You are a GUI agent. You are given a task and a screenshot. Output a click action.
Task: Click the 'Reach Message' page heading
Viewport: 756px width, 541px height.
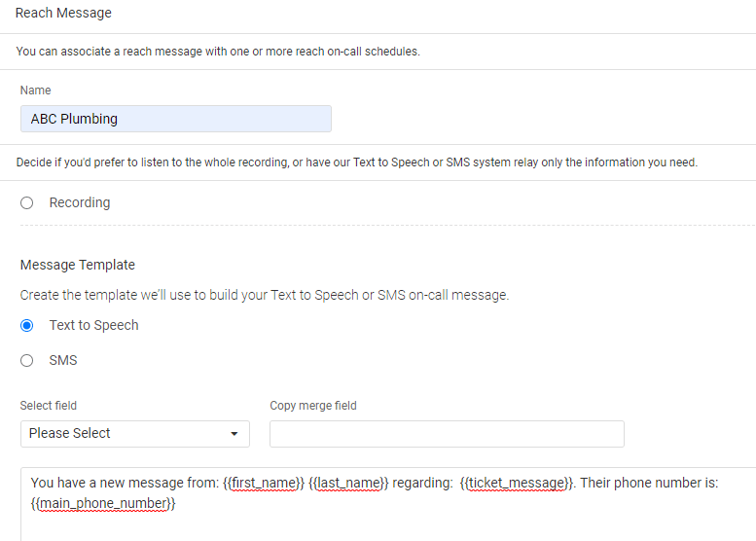63,13
